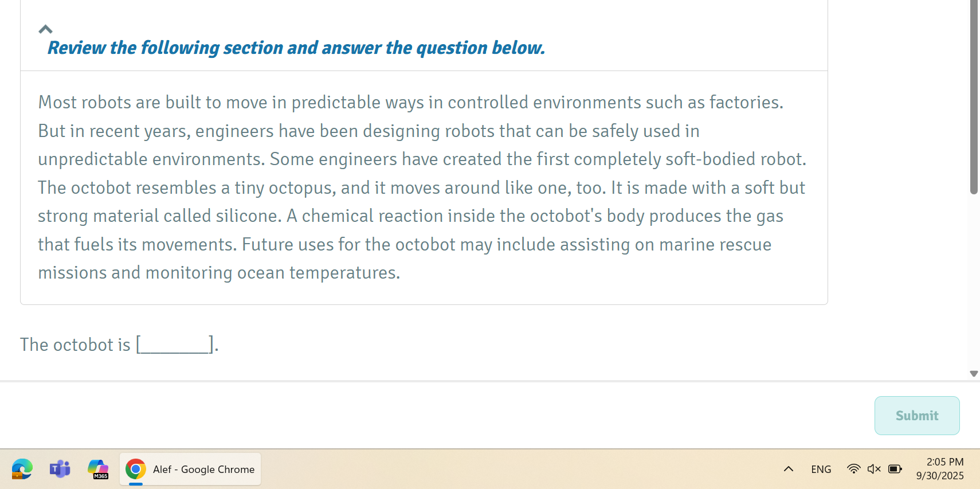
Task: Show hidden system tray icons
Action: pyautogui.click(x=789, y=469)
